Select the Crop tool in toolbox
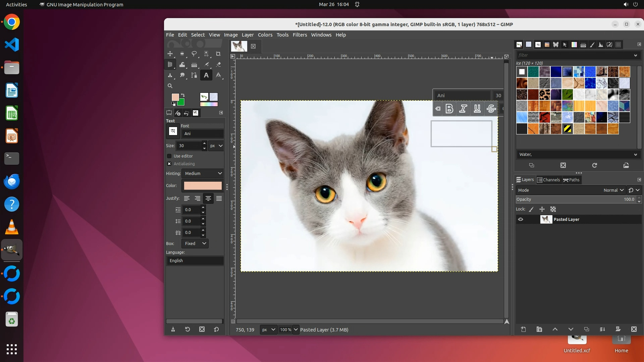 tap(218, 54)
